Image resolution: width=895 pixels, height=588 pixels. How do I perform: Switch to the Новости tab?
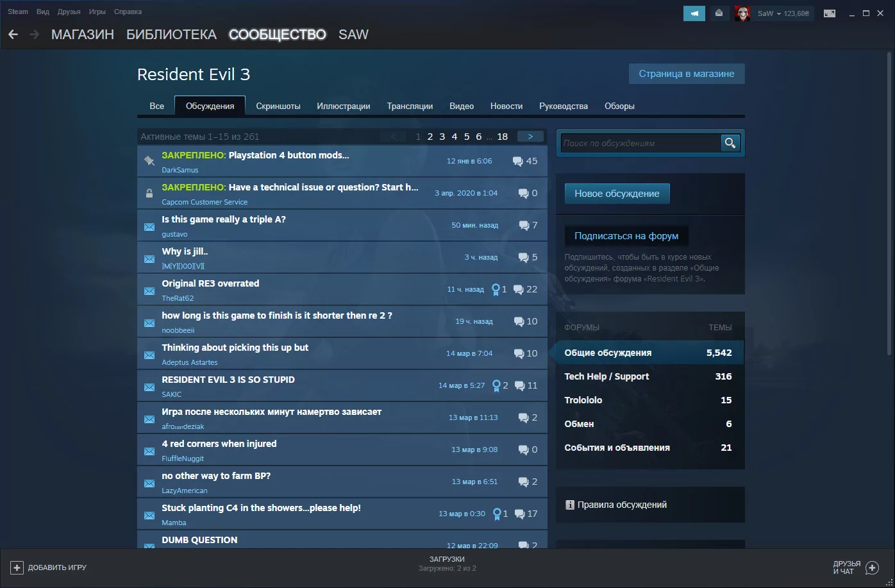(506, 106)
